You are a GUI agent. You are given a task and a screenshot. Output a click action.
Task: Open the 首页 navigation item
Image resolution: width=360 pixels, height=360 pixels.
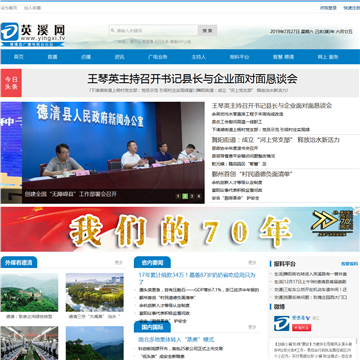pos(19,57)
